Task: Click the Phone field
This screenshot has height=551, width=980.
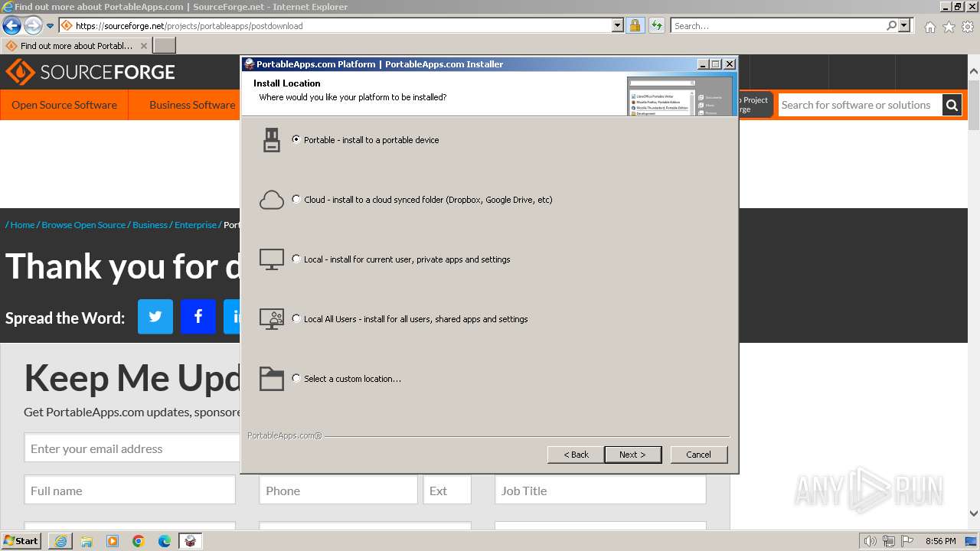Action: click(x=338, y=491)
